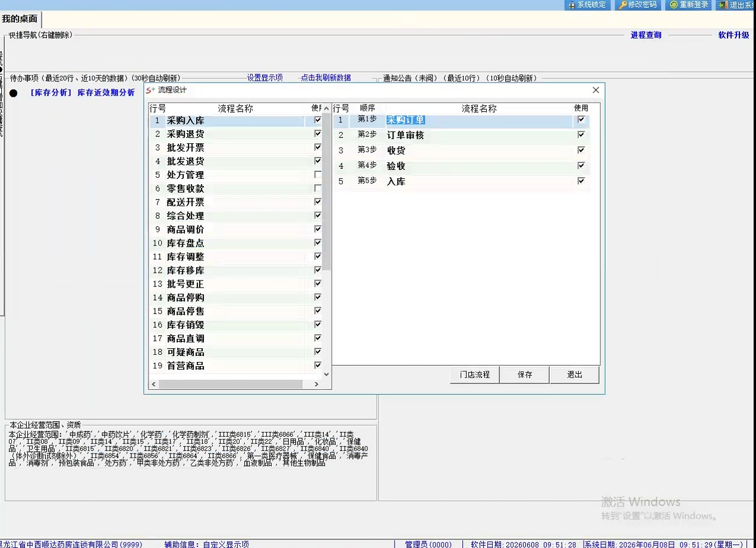Select the 入库 step name
This screenshot has width=756, height=548.
(x=396, y=182)
